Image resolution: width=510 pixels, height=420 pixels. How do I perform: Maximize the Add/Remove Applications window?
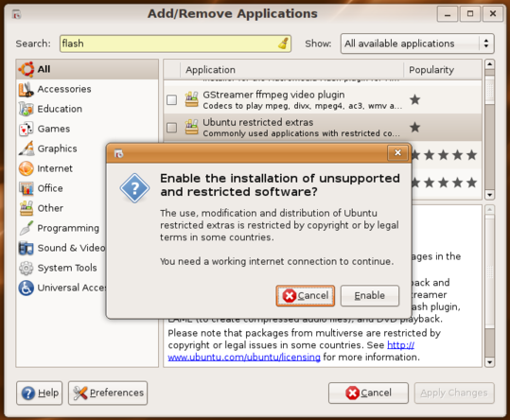click(470, 14)
